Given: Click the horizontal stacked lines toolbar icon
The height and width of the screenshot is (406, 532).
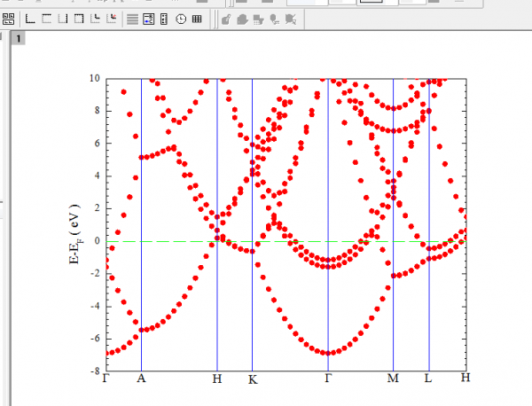Looking at the screenshot, I should [133, 19].
